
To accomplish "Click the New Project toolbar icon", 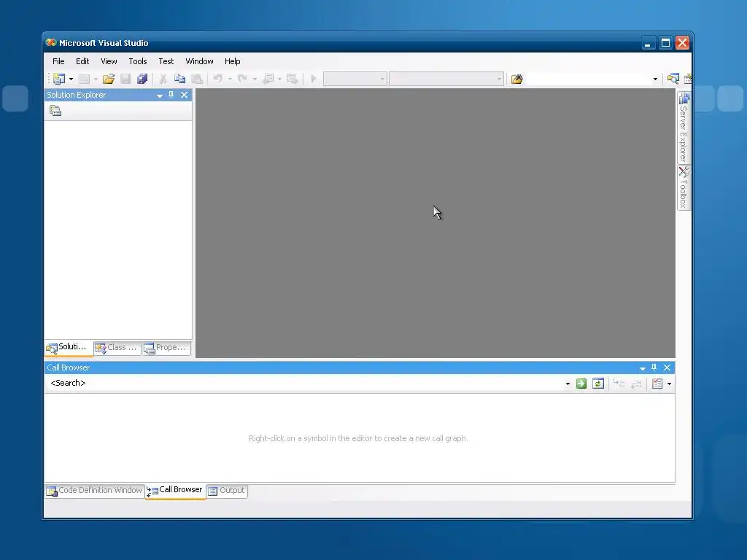I will click(x=59, y=79).
